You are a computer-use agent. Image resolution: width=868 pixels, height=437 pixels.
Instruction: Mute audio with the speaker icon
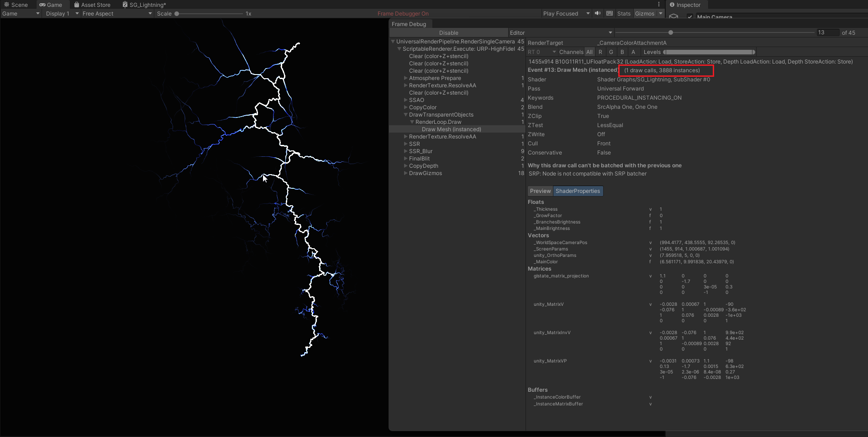coord(598,13)
